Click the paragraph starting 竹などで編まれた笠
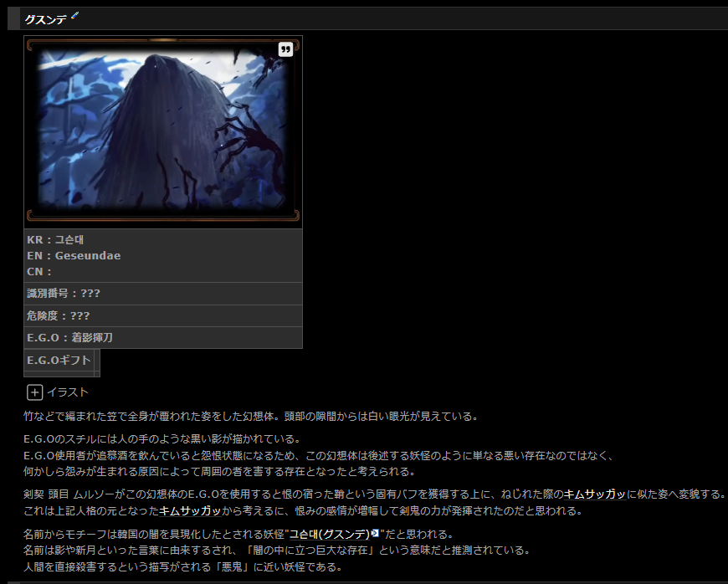 pyautogui.click(x=251, y=417)
